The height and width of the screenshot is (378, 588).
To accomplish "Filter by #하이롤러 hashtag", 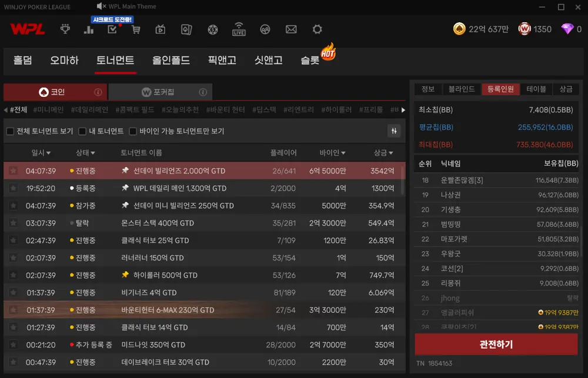I will 336,109.
